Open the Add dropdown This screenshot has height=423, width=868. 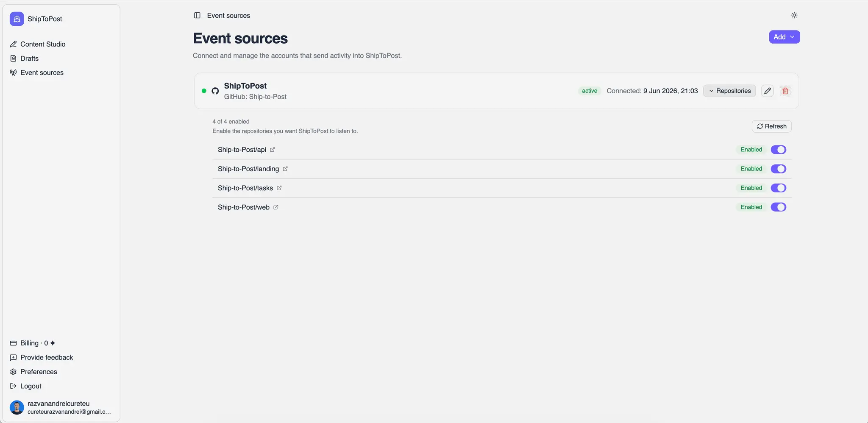point(785,37)
